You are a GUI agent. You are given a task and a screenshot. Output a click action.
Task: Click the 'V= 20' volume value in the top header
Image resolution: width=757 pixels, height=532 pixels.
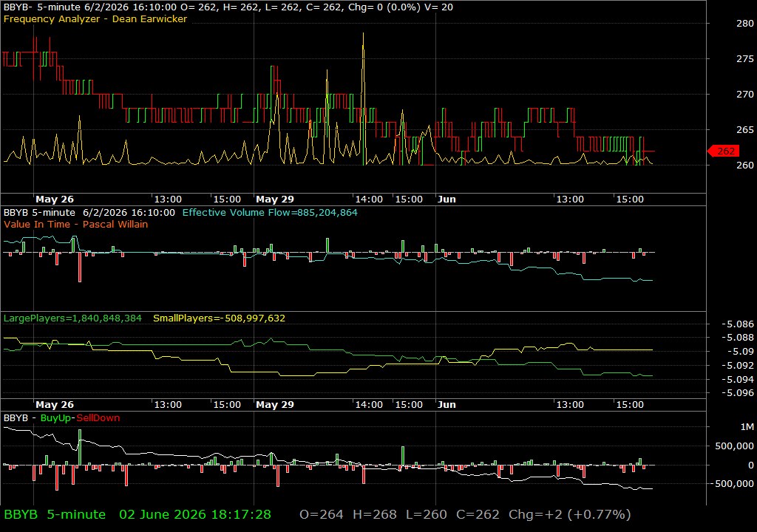[x=438, y=7]
